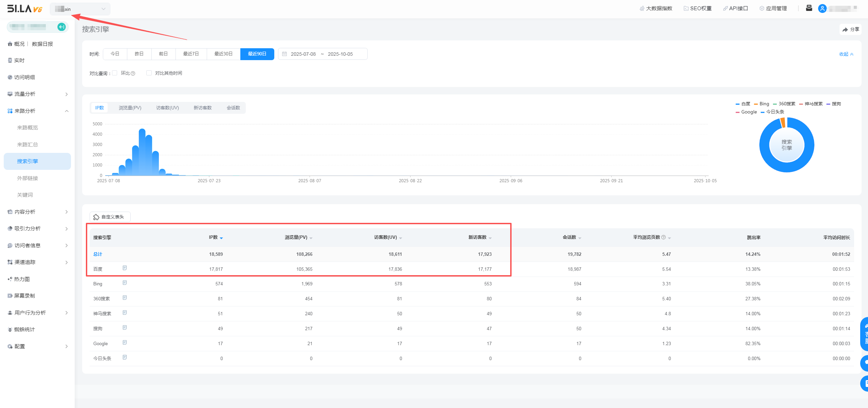Open the messages inbox icon in header

tap(809, 8)
